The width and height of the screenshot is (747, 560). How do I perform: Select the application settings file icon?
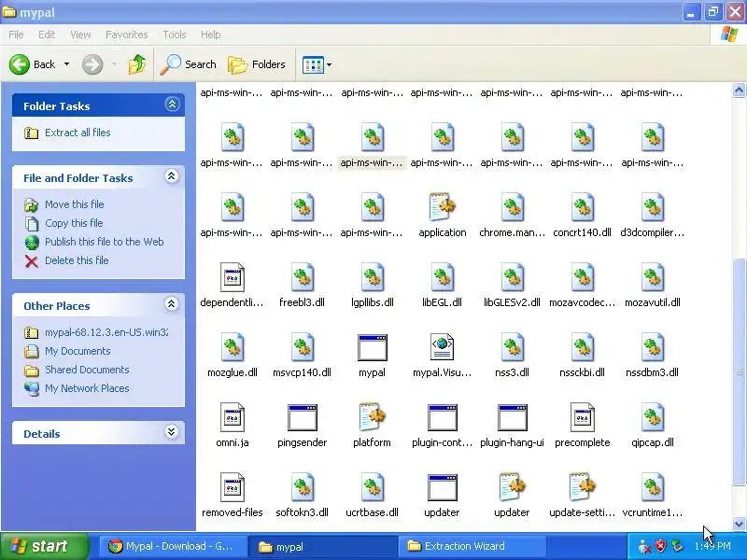pos(442,207)
